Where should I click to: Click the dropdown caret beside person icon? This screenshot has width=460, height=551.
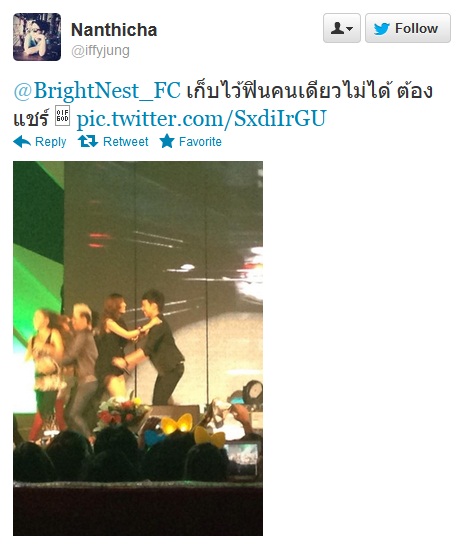coord(350,29)
